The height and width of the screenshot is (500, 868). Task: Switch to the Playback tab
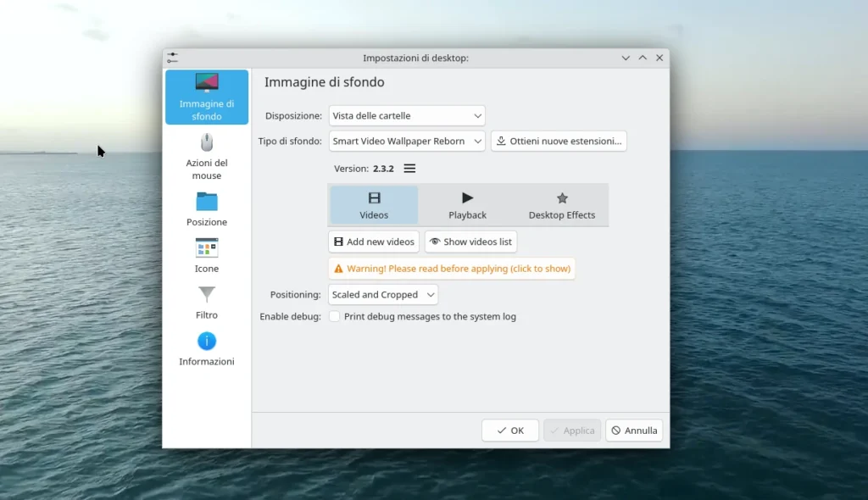(x=467, y=205)
